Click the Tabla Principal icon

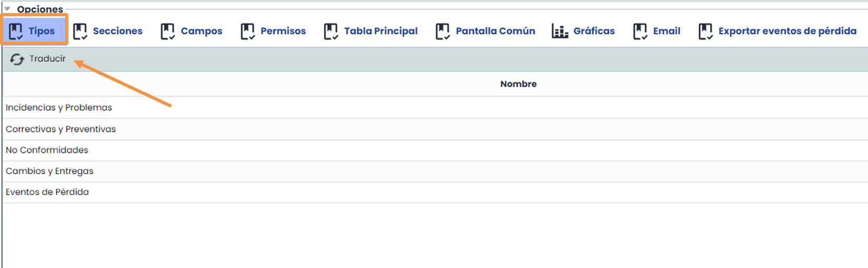coord(331,31)
